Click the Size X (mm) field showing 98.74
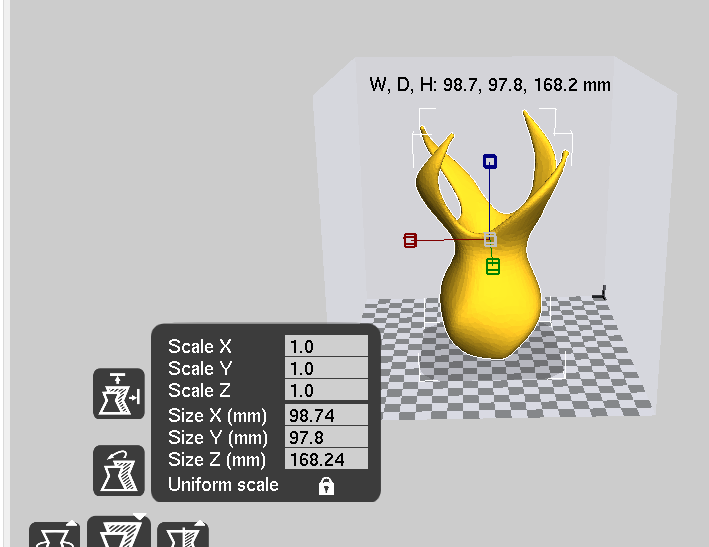 [326, 415]
